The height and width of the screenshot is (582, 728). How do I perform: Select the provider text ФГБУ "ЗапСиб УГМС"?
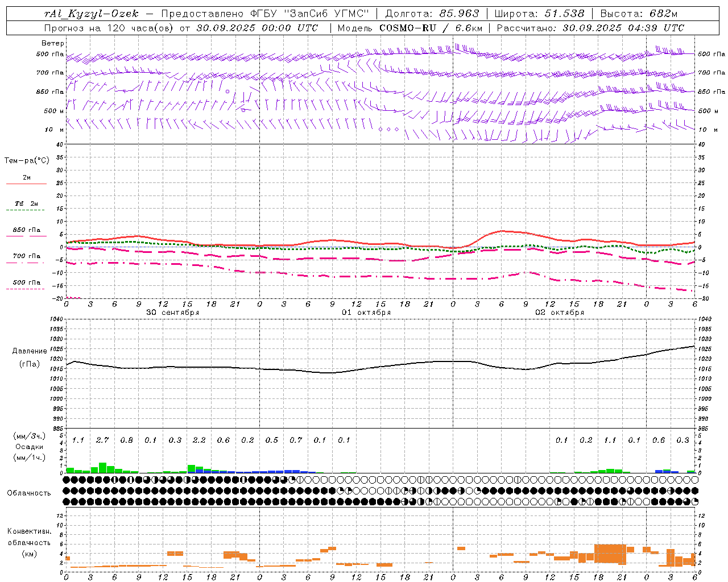coord(309,14)
